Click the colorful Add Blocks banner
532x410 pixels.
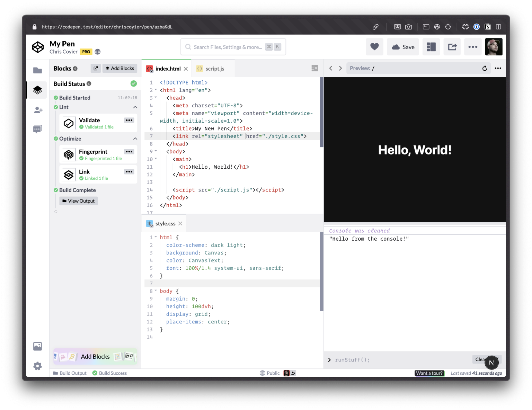tap(95, 356)
